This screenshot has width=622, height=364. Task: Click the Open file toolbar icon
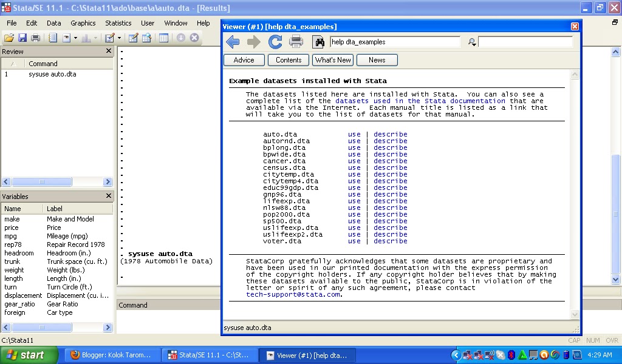click(x=9, y=38)
